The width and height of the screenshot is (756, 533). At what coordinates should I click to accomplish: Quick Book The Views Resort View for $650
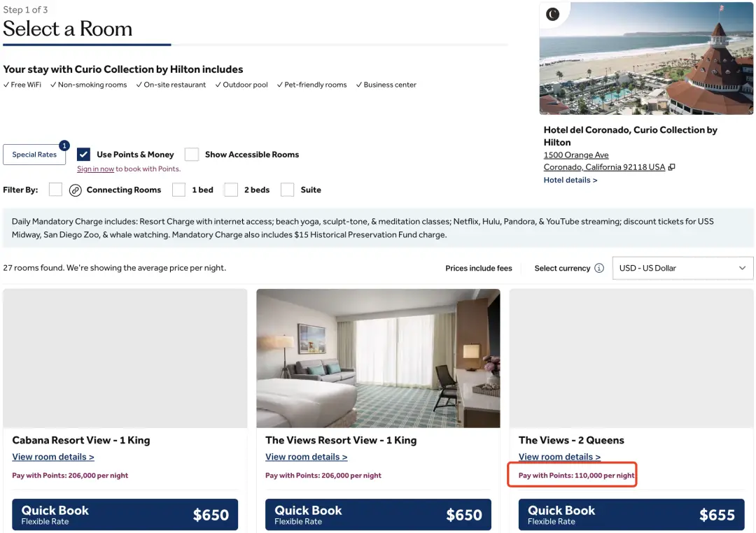pos(378,515)
